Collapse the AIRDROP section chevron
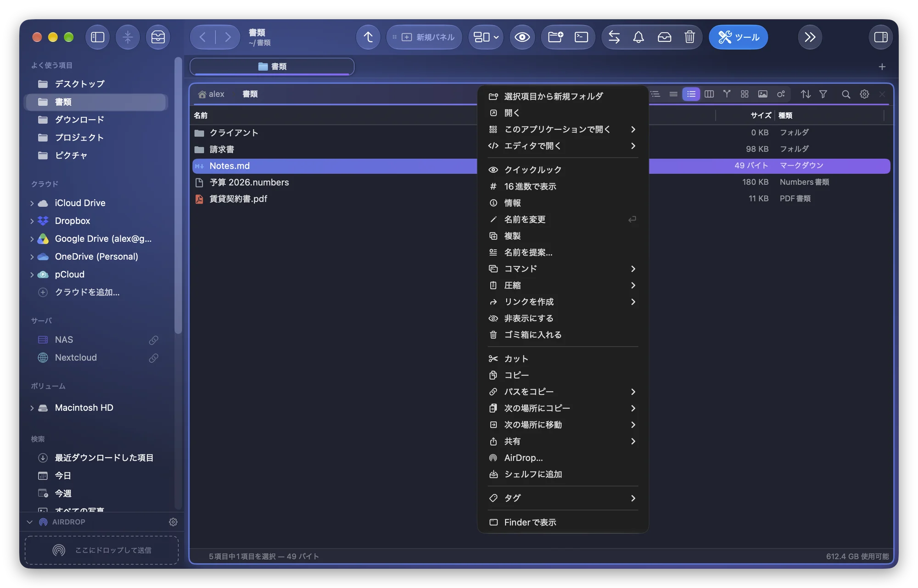 29,522
